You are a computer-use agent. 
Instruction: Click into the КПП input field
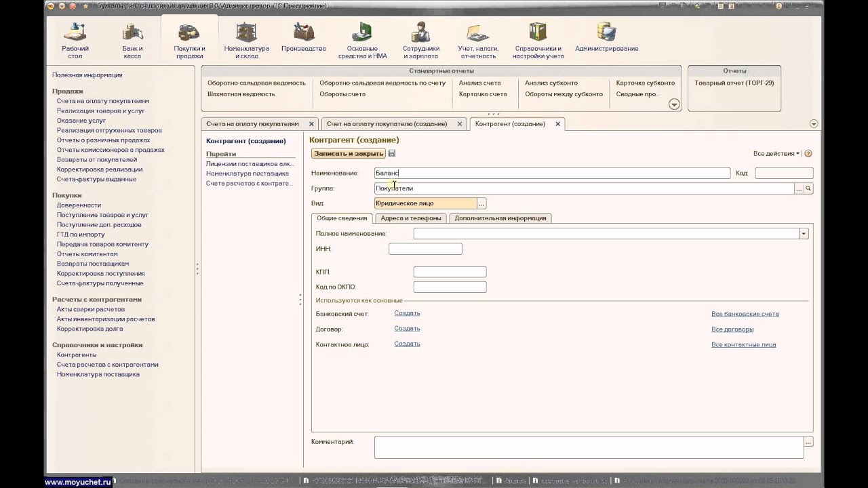pyautogui.click(x=450, y=272)
